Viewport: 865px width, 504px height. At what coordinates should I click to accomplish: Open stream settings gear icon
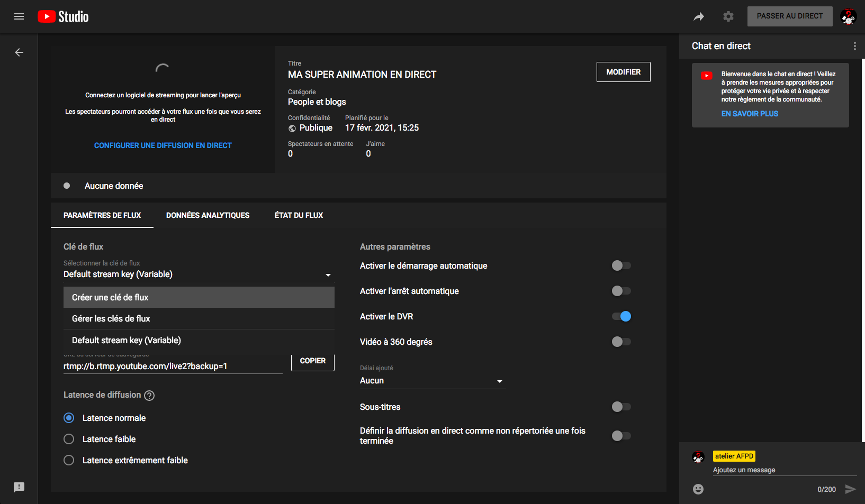(728, 17)
